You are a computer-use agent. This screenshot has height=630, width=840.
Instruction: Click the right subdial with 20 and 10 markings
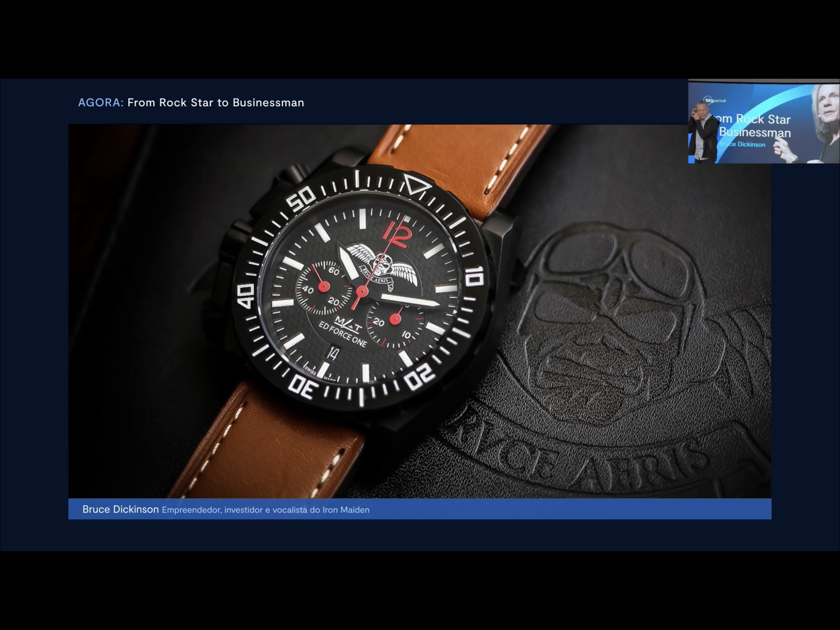pos(395,320)
